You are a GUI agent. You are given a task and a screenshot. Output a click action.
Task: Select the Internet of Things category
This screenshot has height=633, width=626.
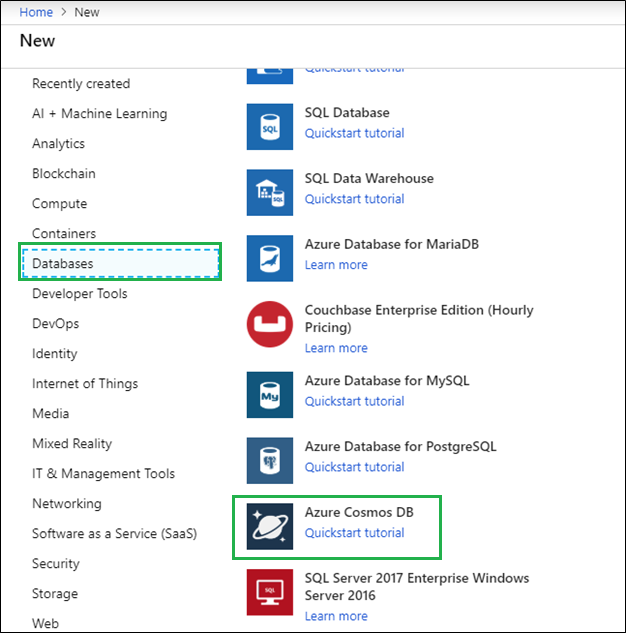[85, 384]
